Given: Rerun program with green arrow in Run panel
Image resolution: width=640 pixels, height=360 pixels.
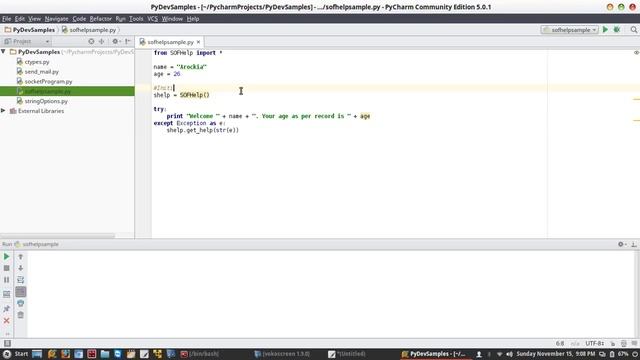Looking at the screenshot, I should pos(7,257).
